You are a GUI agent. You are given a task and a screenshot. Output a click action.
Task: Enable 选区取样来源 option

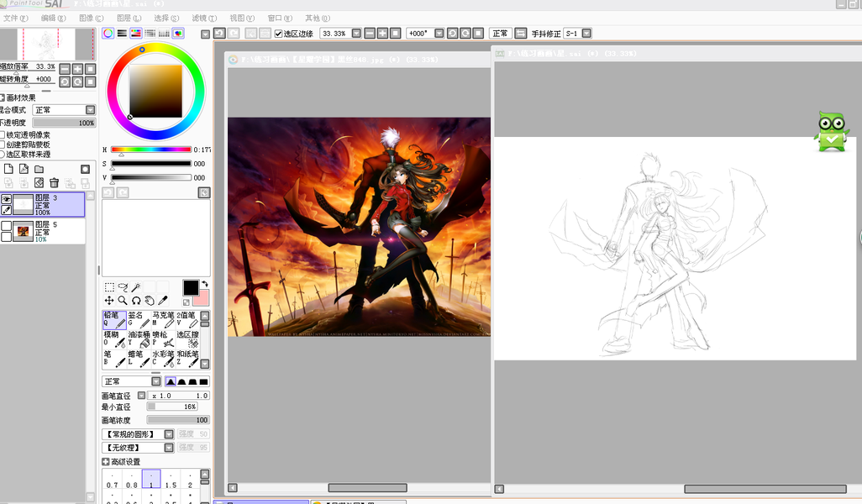pyautogui.click(x=3, y=155)
